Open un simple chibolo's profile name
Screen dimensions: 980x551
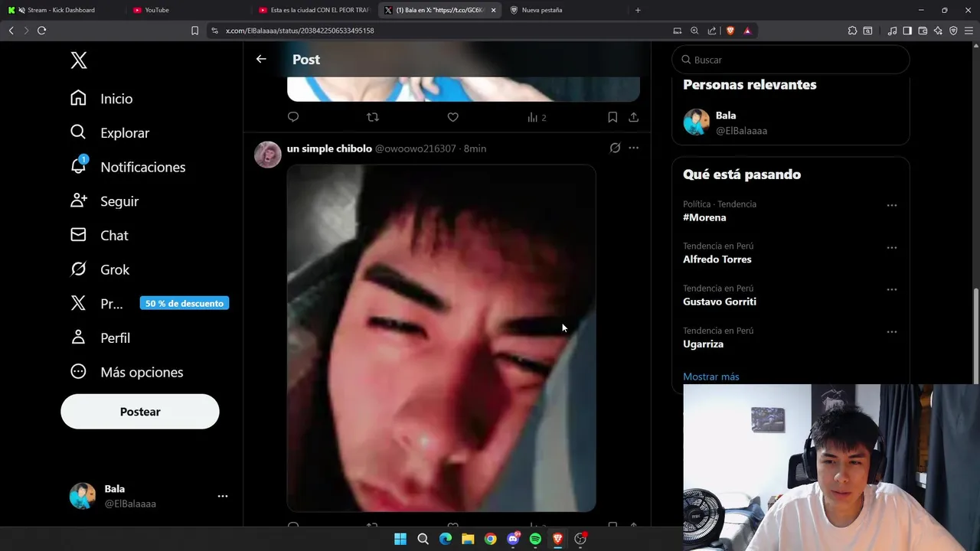329,148
